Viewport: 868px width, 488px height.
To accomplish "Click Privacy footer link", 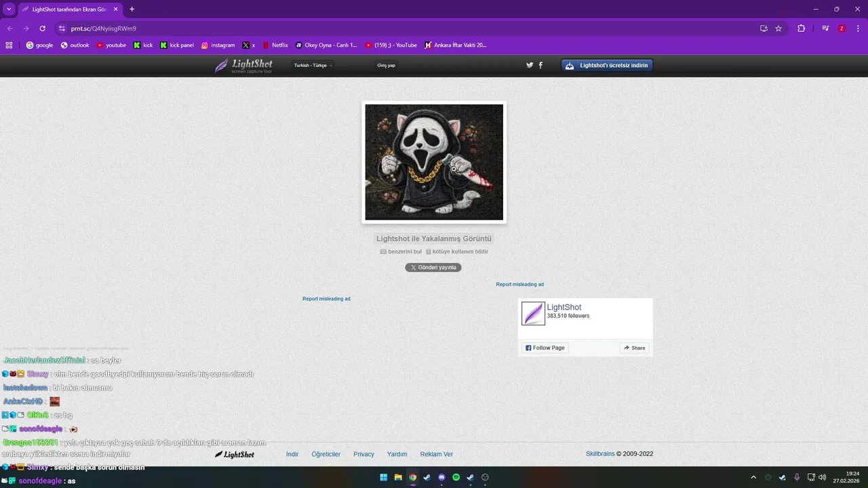I will (x=363, y=454).
